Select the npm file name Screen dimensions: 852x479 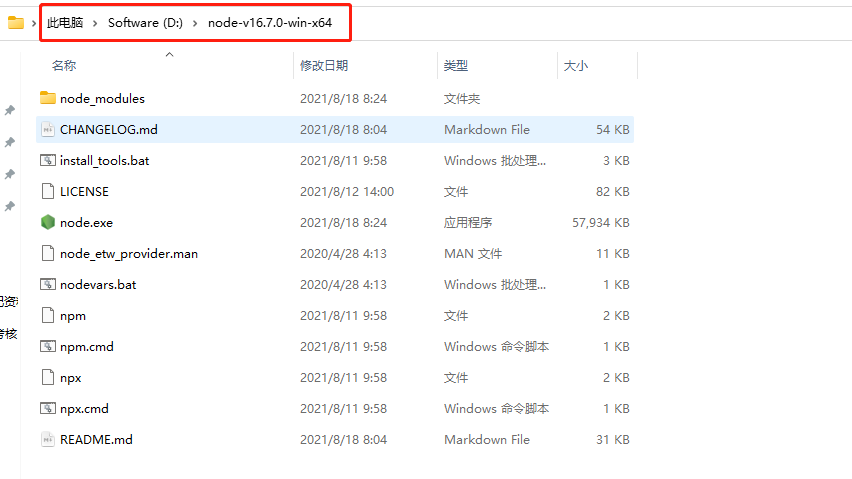click(73, 316)
